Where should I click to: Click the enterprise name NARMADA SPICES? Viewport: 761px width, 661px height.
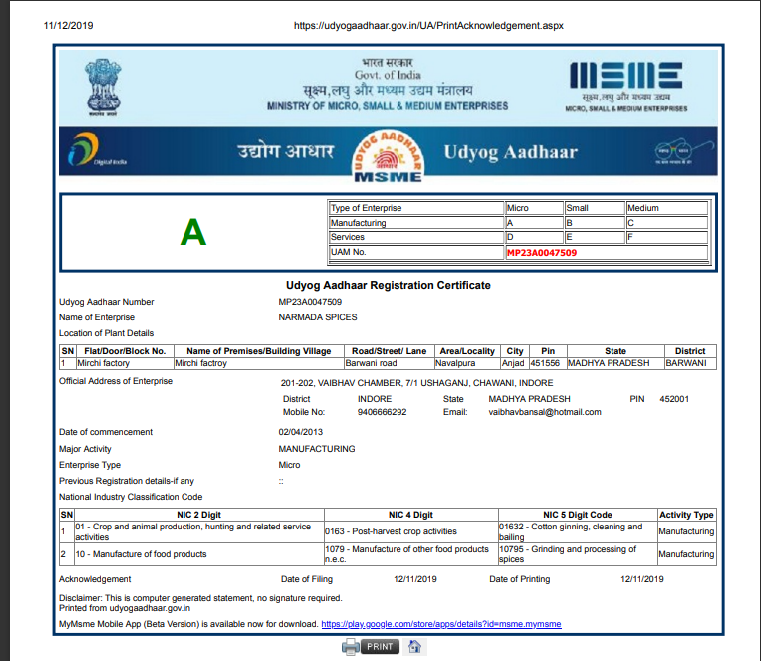317,317
